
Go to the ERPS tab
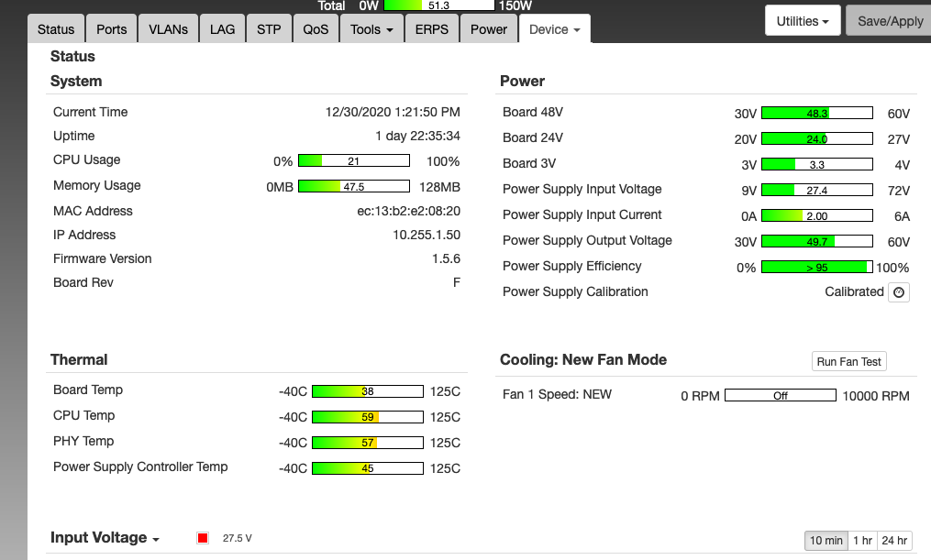[432, 29]
